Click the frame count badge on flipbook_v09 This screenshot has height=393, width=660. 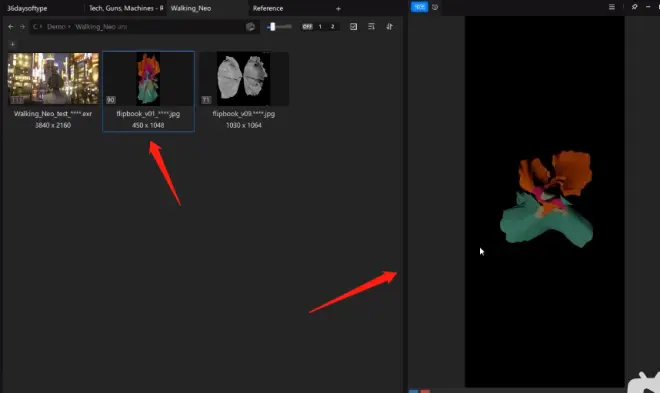[x=206, y=100]
